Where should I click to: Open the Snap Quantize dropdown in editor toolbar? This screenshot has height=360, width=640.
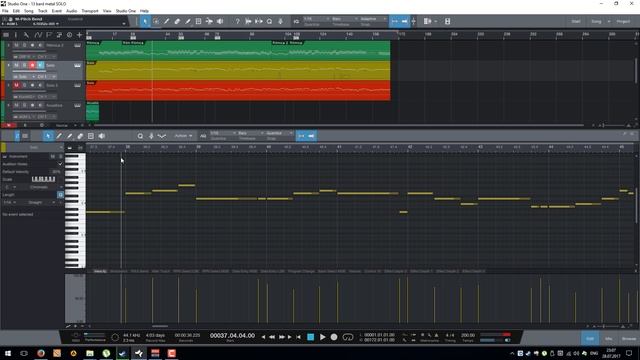click(x=279, y=133)
